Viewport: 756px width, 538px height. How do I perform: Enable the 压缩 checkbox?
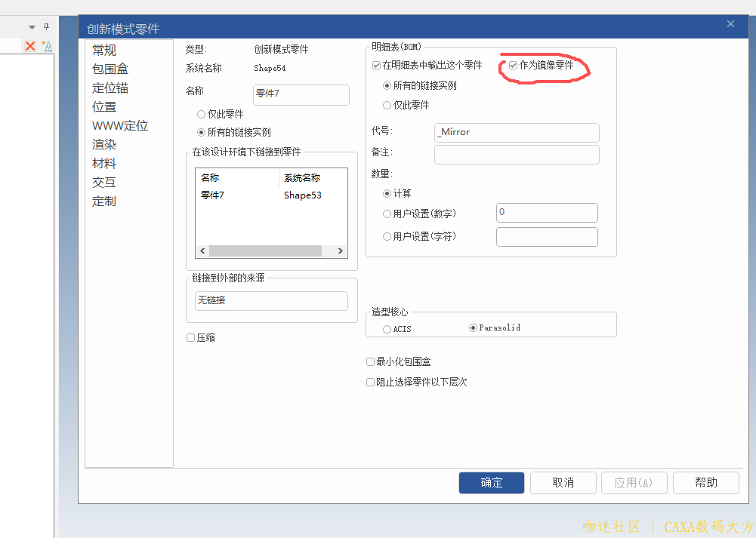(190, 337)
